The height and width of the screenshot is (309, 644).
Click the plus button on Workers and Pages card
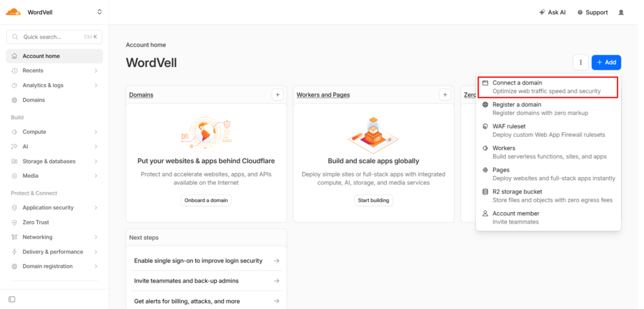[445, 95]
